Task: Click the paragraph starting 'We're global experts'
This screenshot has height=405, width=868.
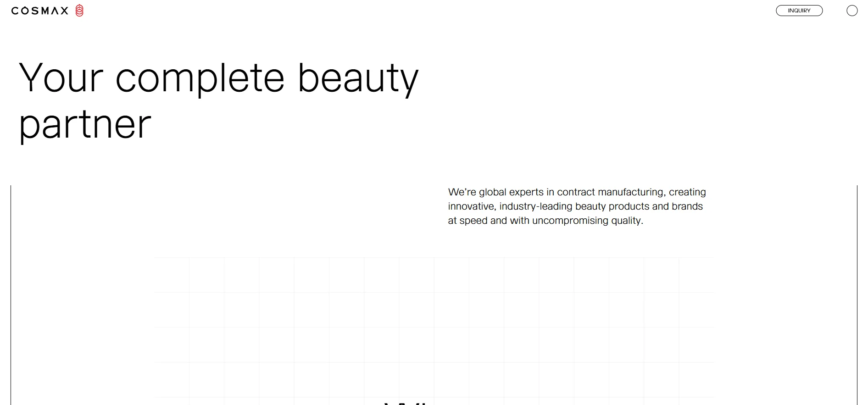Action: 577,206
